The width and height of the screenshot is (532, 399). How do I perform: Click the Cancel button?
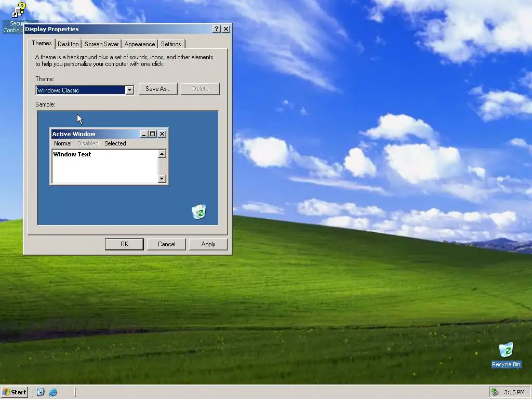pyautogui.click(x=167, y=244)
